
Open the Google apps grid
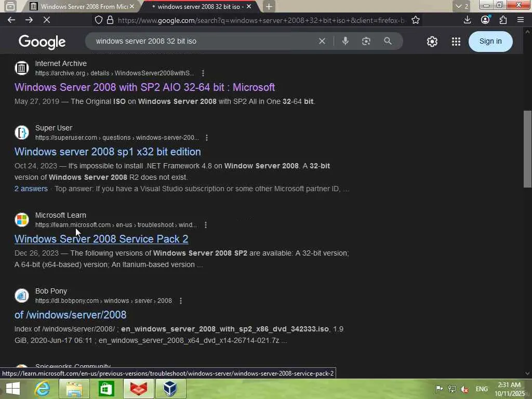pyautogui.click(x=456, y=42)
